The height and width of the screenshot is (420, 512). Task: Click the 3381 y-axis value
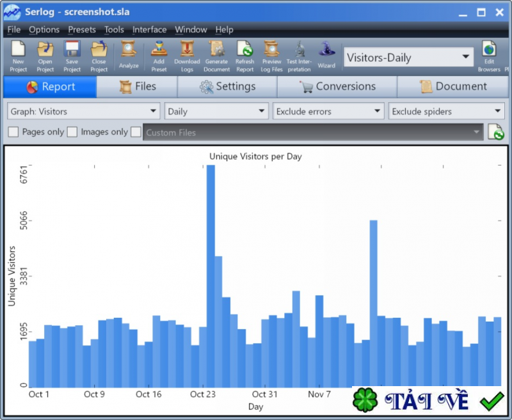coord(24,276)
